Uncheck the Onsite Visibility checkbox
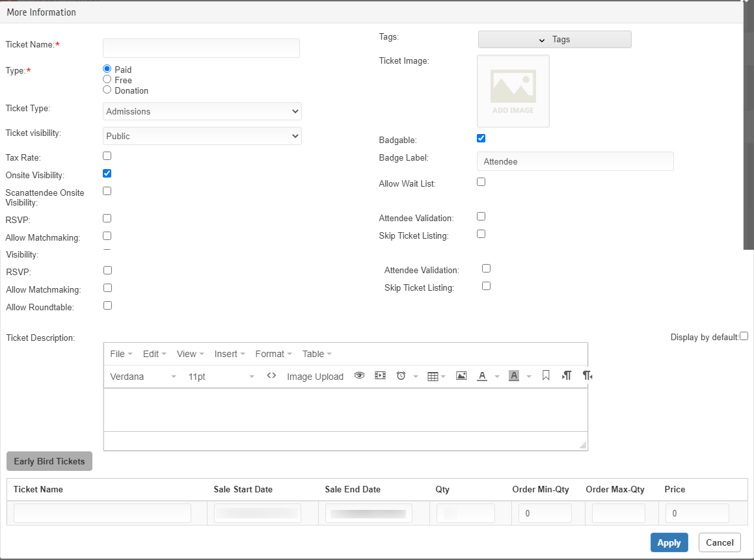The width and height of the screenshot is (754, 560). [x=107, y=174]
